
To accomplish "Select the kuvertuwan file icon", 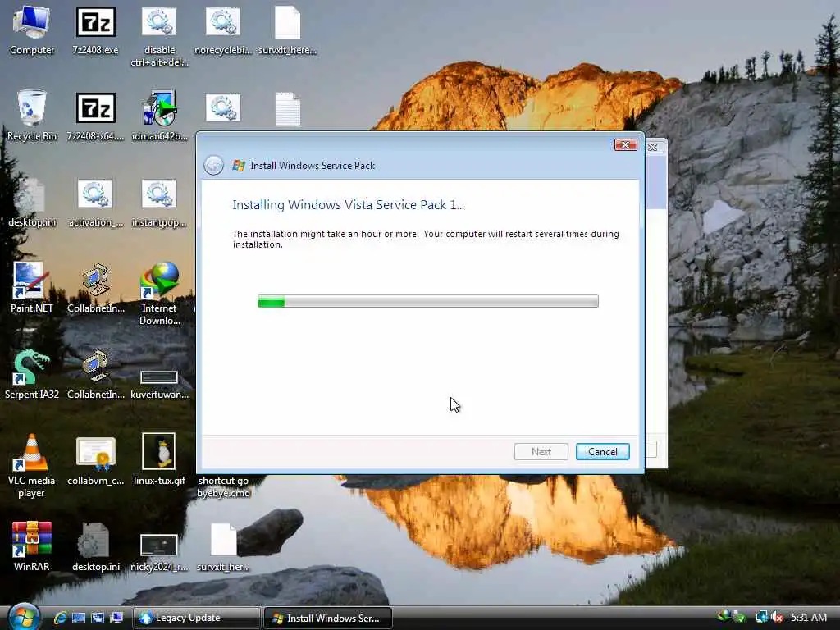I will point(159,384).
